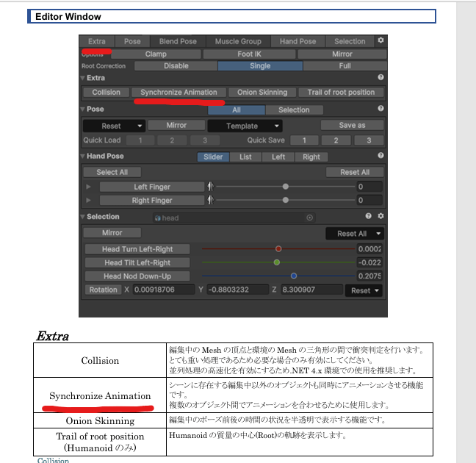Open the Collision link below the table

[53, 460]
